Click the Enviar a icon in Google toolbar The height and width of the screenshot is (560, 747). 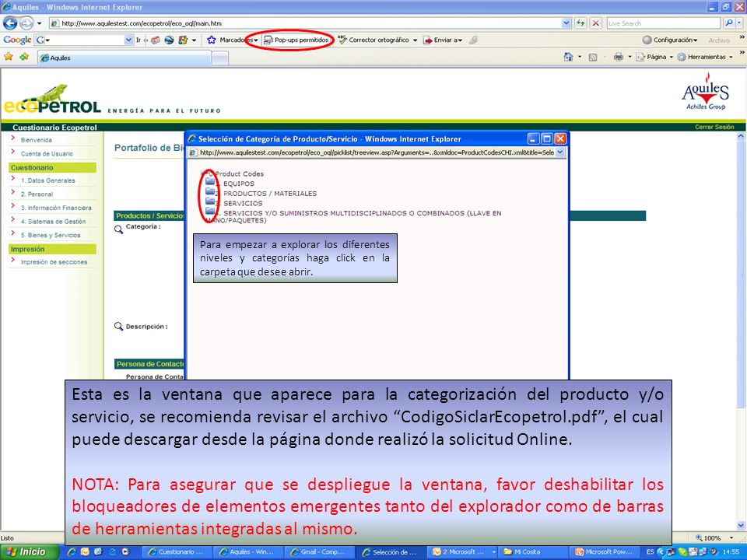428,40
